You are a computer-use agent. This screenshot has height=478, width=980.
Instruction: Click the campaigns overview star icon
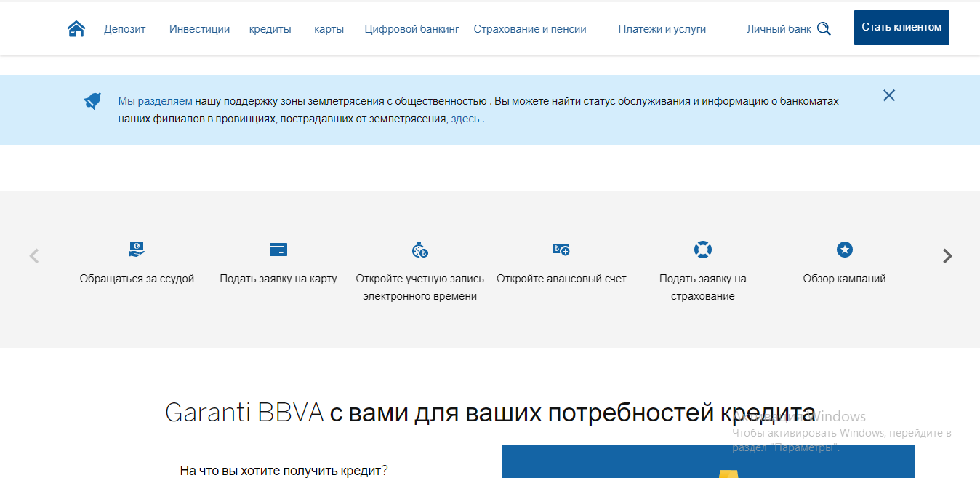[x=844, y=250]
